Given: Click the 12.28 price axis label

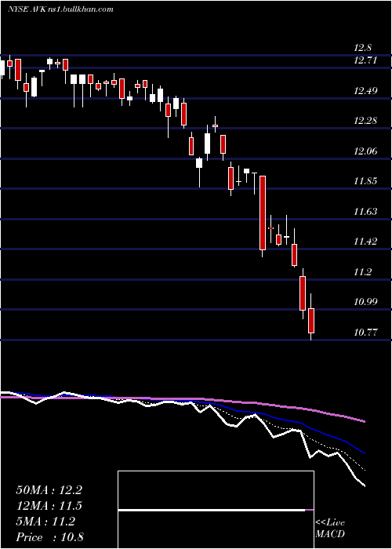Looking at the screenshot, I should coord(365,121).
